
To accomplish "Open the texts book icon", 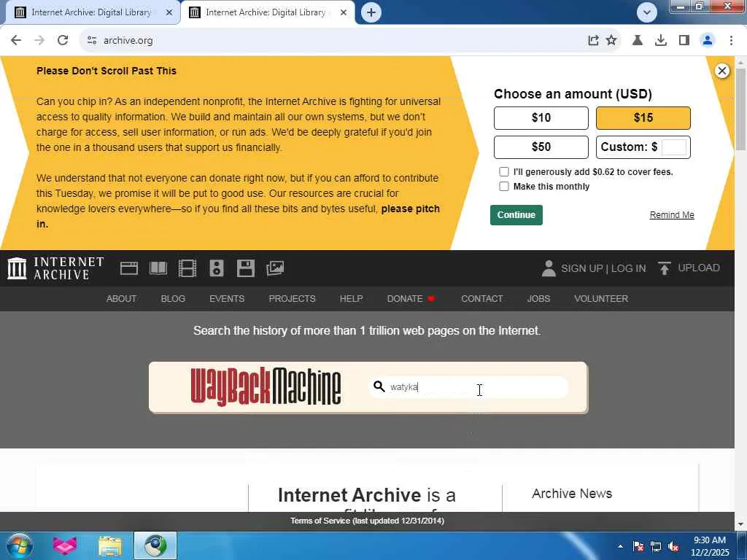I will 158,268.
